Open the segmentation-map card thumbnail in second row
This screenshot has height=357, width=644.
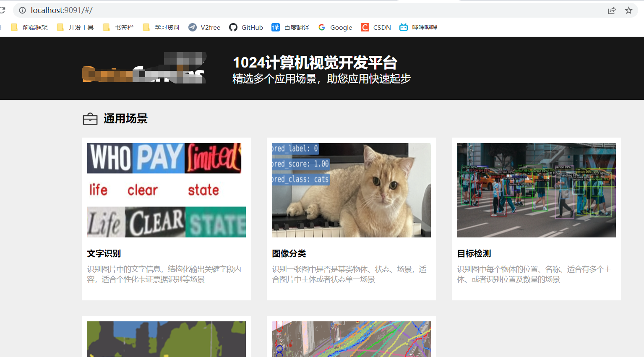pyautogui.click(x=166, y=339)
